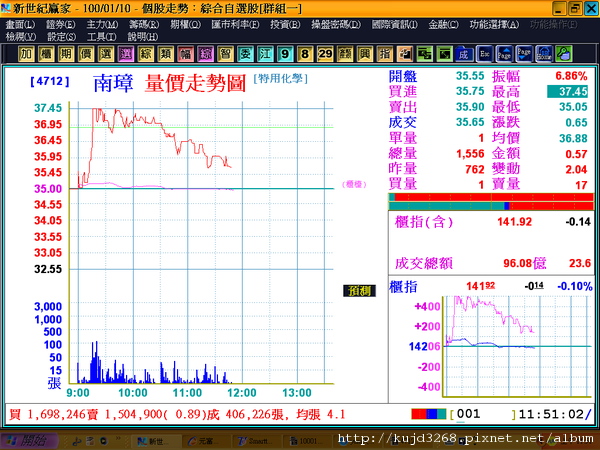600x450 pixels.
Task: Click the 櫃指(含) value 141.92
Action: [514, 222]
